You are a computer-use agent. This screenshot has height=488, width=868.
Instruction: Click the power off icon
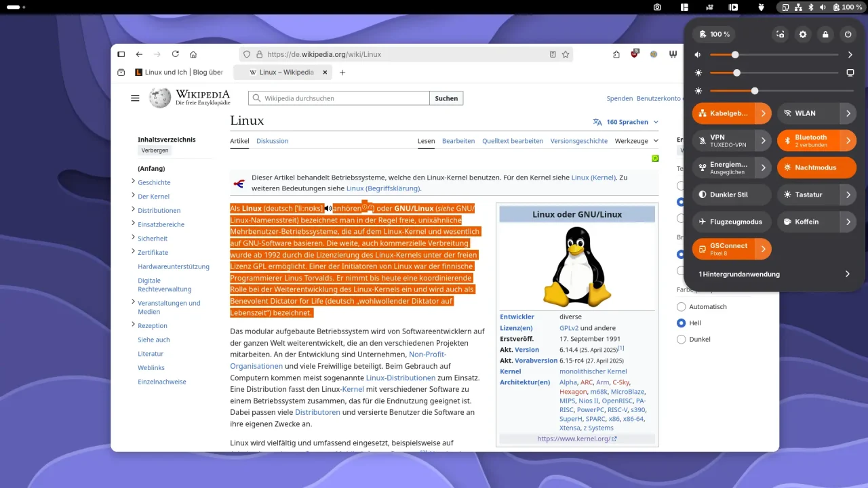pos(848,34)
